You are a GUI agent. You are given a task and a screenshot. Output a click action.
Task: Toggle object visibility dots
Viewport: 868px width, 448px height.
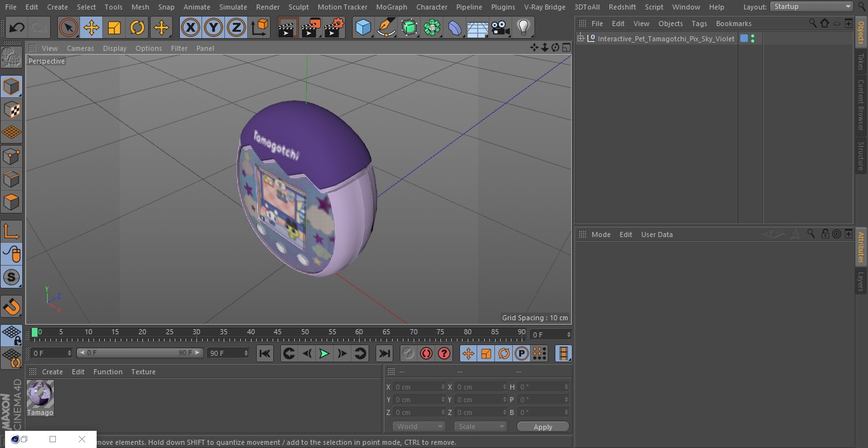click(753, 39)
